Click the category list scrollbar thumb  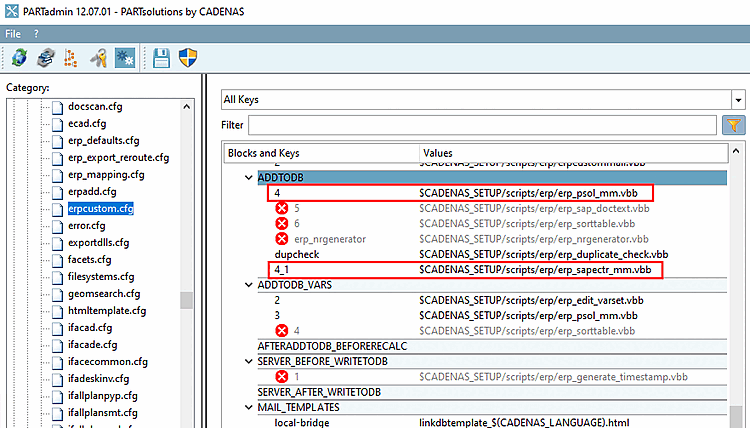pyautogui.click(x=187, y=301)
